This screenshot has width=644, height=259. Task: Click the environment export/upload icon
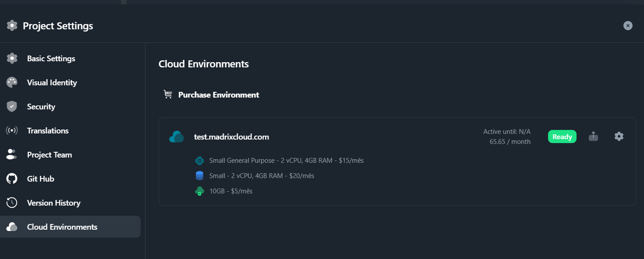[x=593, y=136]
